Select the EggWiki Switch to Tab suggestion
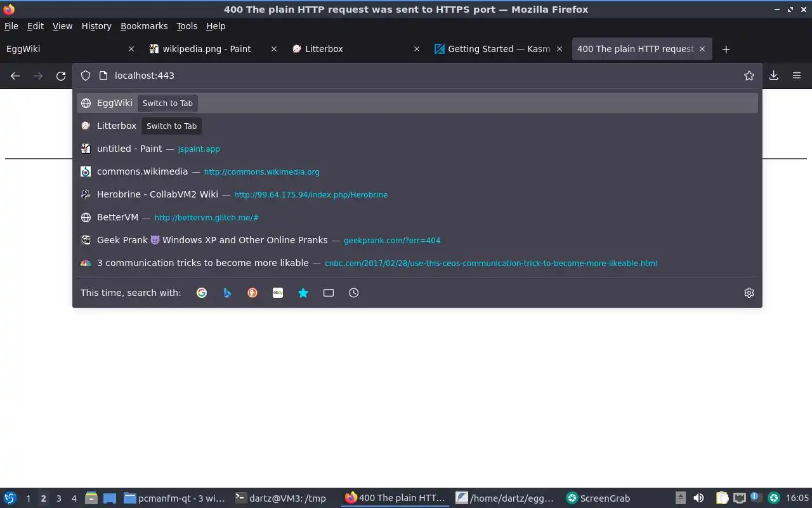The height and width of the screenshot is (508, 812). [x=417, y=103]
